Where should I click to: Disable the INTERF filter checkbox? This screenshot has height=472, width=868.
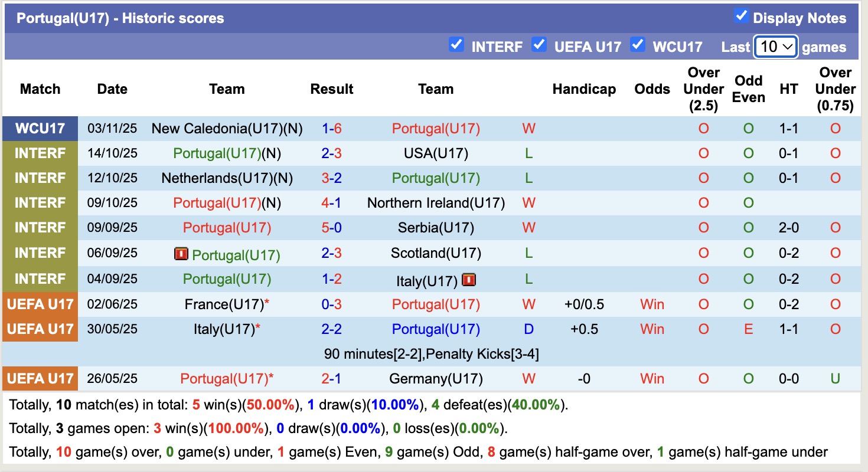click(456, 44)
